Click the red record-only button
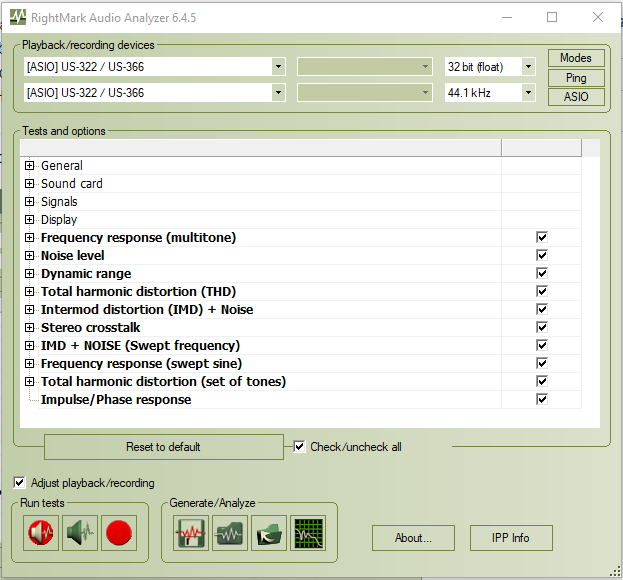The width and height of the screenshot is (623, 580). (119, 533)
